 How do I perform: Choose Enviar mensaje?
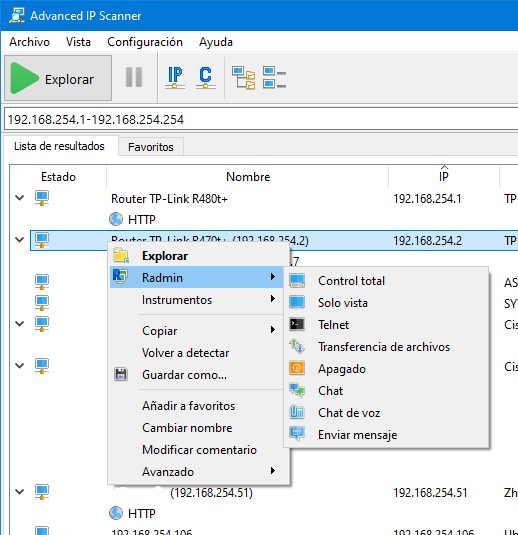click(x=386, y=435)
